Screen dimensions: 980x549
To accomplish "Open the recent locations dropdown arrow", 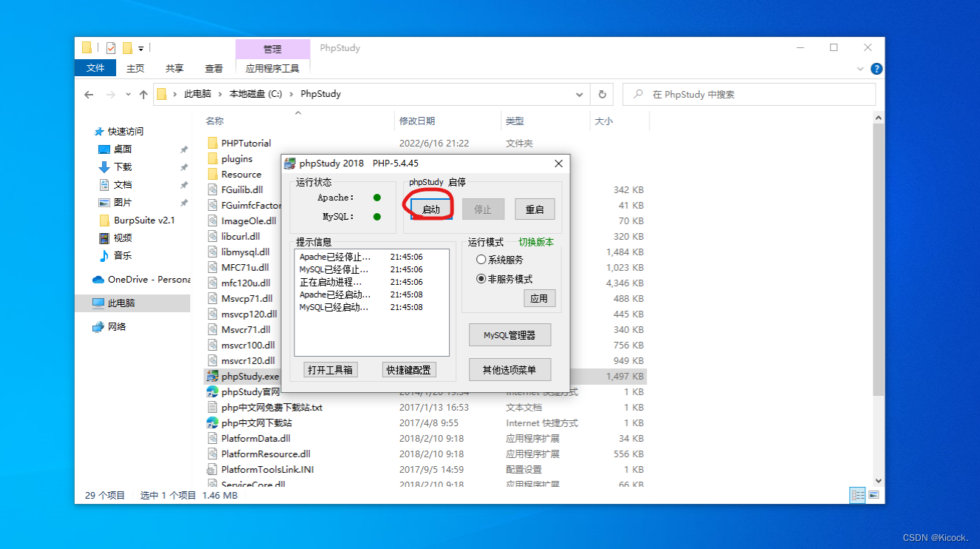I will [x=127, y=95].
